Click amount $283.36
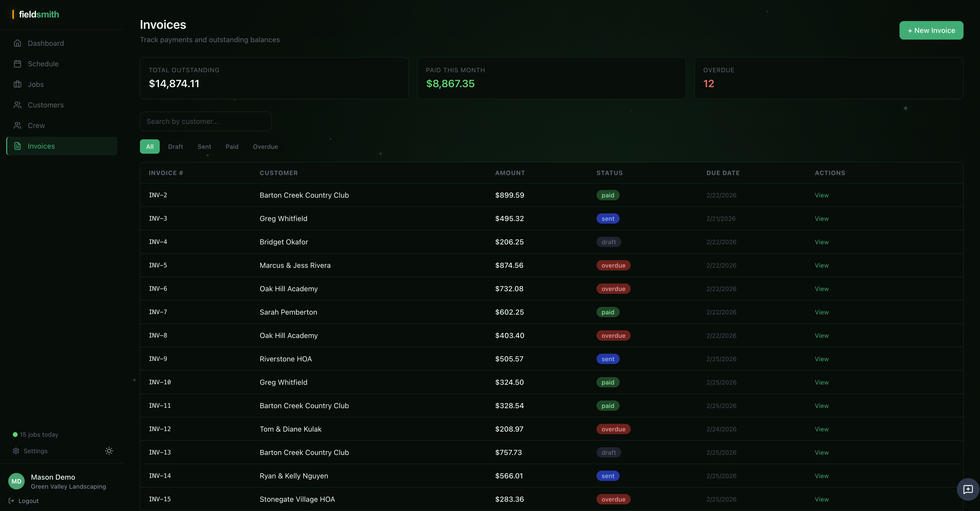980x511 pixels. click(x=509, y=499)
